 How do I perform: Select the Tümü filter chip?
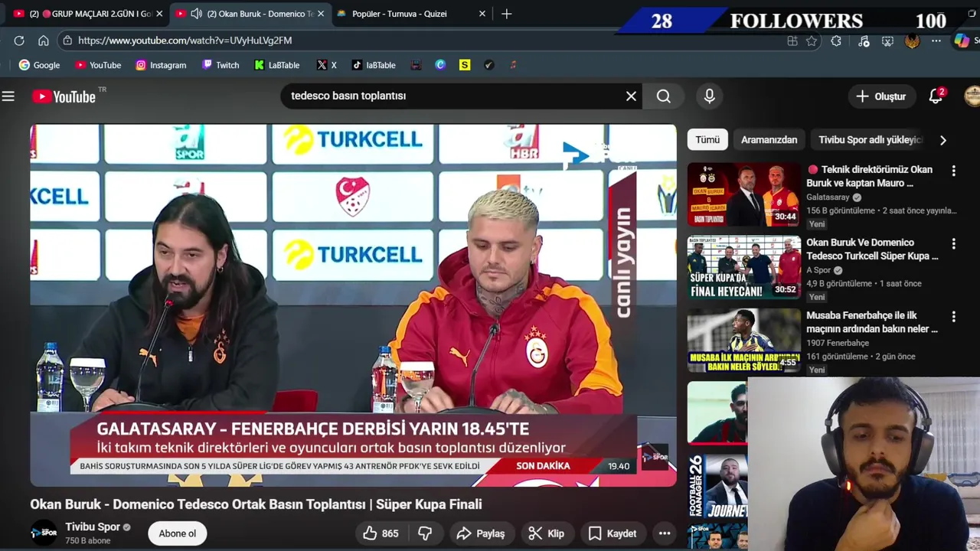tap(707, 139)
